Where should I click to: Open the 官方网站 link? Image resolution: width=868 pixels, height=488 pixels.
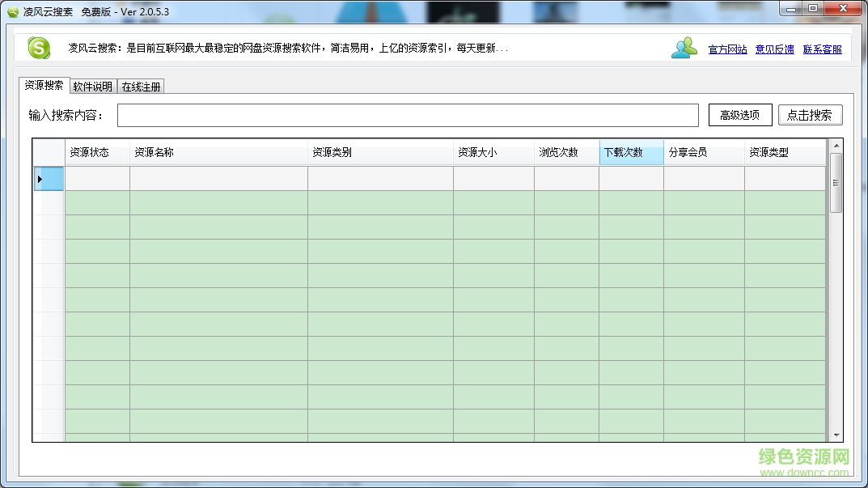pos(726,49)
